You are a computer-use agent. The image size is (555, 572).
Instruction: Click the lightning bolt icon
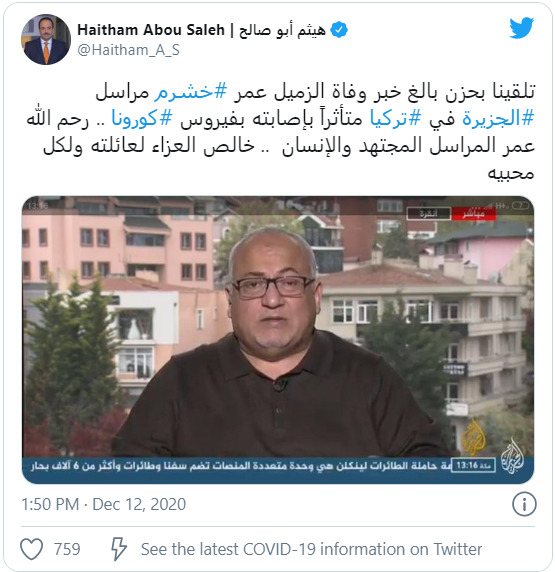[118, 549]
